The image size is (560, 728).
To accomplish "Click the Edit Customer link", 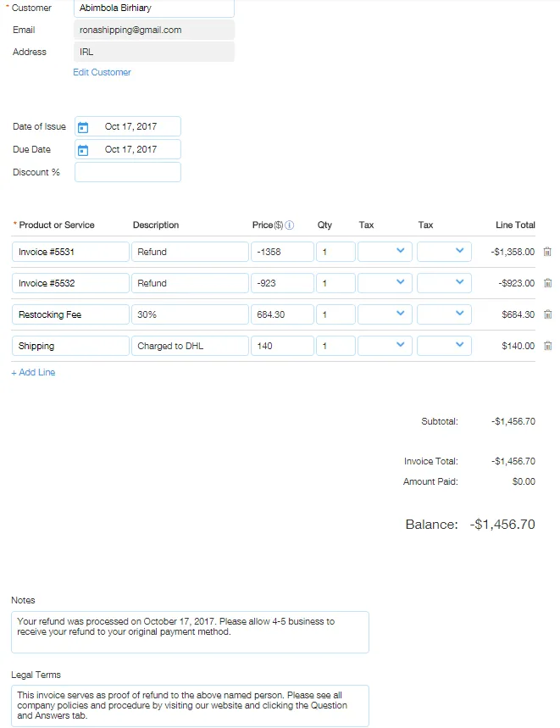I will point(102,73).
